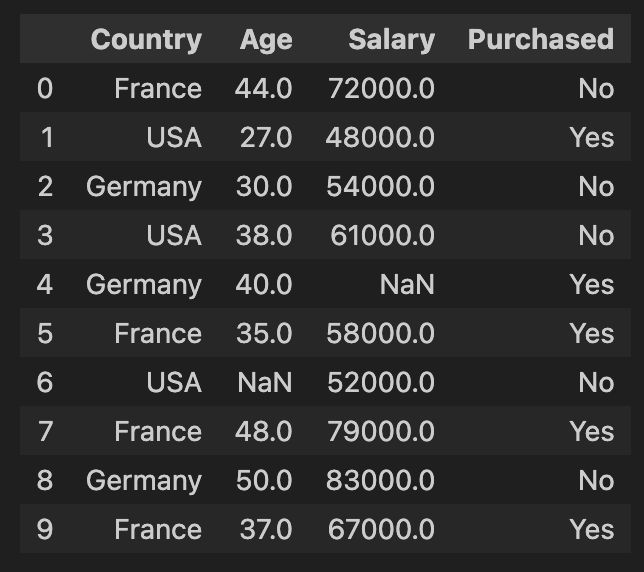The width and height of the screenshot is (644, 572).
Task: Click France cell in row 5
Action: click(158, 333)
